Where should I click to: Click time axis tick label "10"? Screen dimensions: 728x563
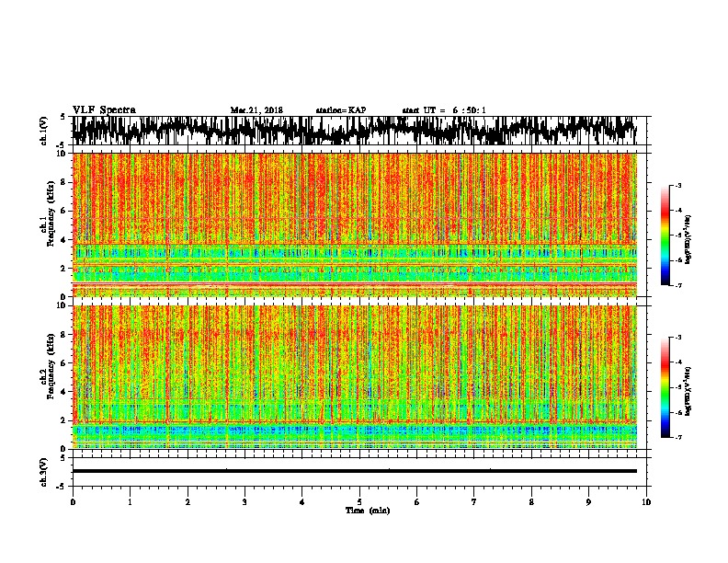tap(646, 502)
